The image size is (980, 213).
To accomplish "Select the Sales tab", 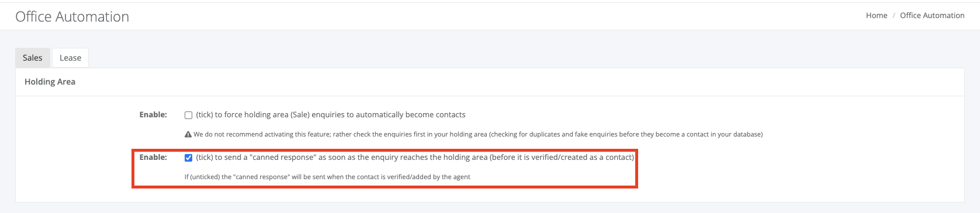I will pyautogui.click(x=33, y=58).
